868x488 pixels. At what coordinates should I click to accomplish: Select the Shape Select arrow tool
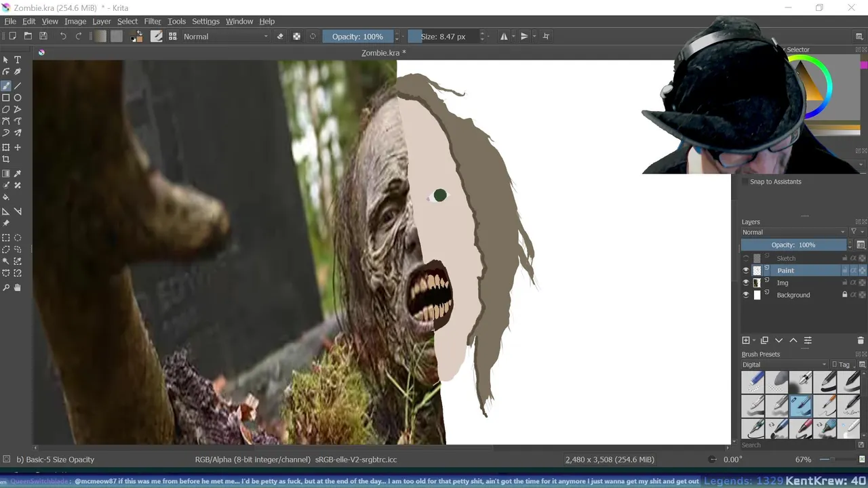[6, 60]
